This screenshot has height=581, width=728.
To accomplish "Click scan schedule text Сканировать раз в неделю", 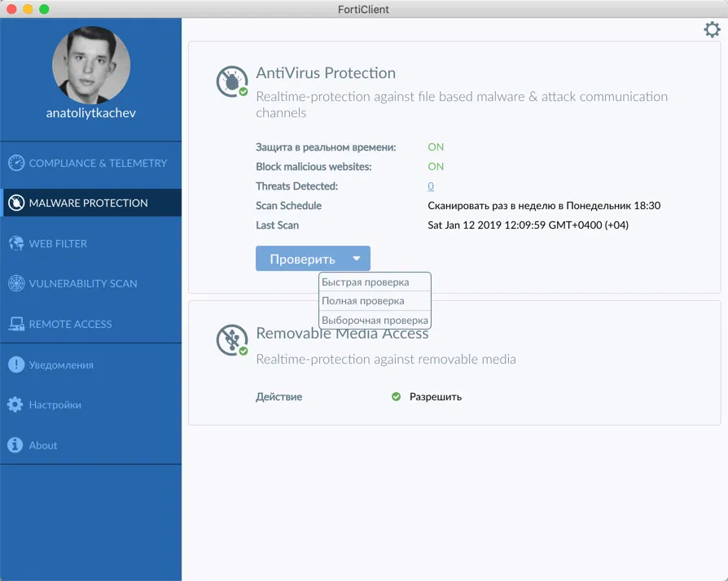I will click(x=544, y=206).
